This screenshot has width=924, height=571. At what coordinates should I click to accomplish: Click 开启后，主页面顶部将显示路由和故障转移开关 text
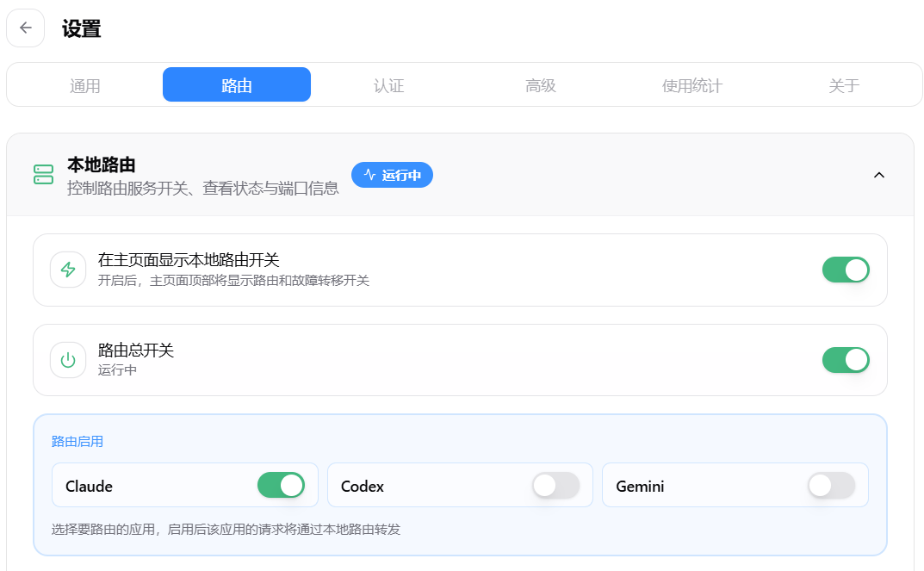233,281
